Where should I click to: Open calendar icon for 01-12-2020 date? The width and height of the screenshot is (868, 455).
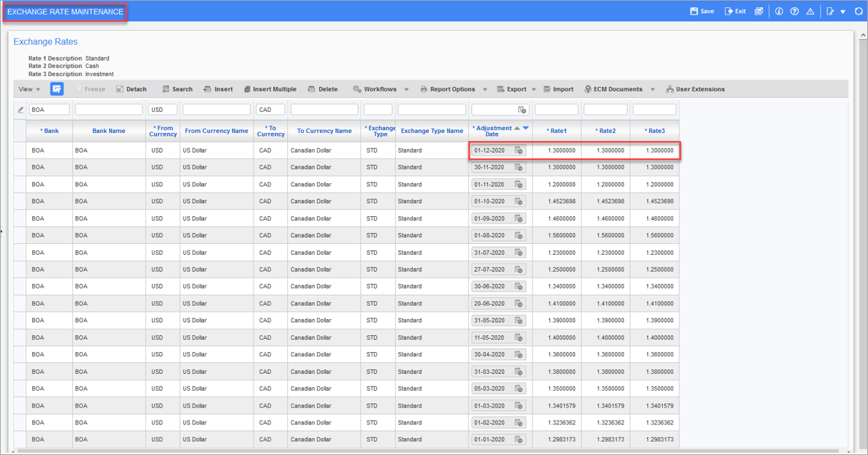[519, 150]
